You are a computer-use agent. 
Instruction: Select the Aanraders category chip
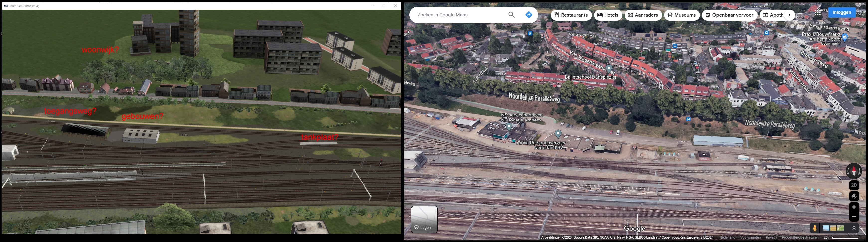[643, 15]
